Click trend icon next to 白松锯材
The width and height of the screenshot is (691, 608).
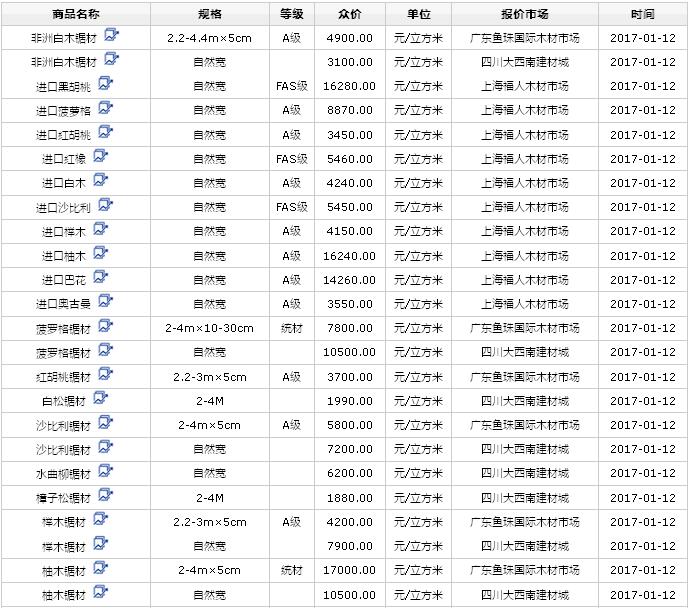click(101, 399)
